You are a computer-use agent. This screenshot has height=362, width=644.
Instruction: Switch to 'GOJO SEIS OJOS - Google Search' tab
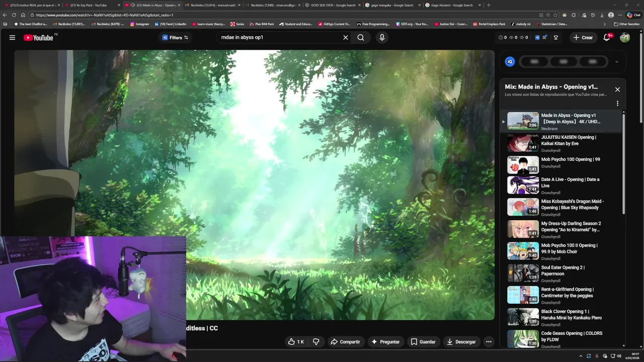tap(333, 5)
